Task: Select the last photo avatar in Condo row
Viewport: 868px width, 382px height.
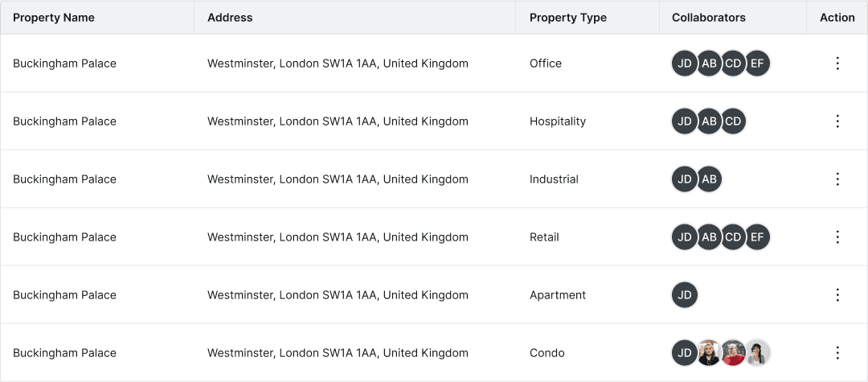Action: [x=757, y=353]
